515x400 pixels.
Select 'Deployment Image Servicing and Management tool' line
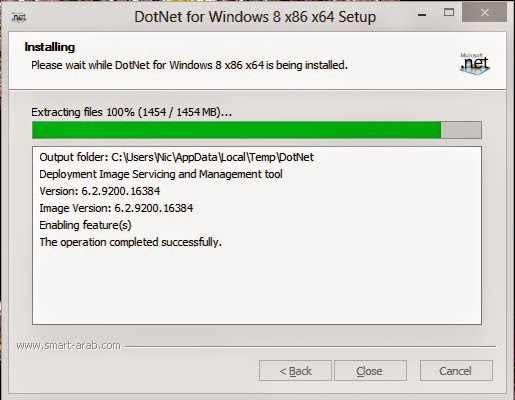pos(161,174)
